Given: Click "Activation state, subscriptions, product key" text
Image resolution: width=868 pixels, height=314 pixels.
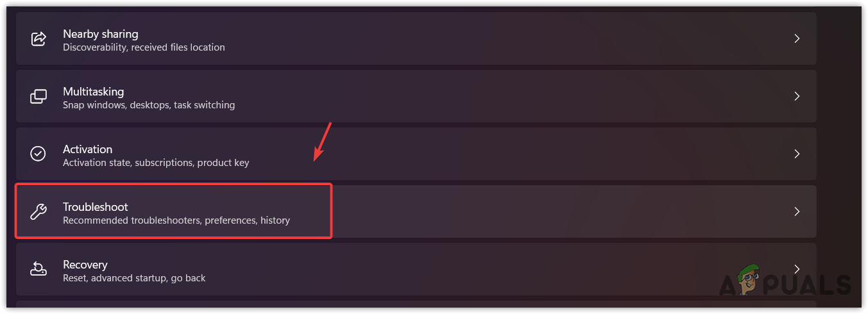Looking at the screenshot, I should [156, 163].
